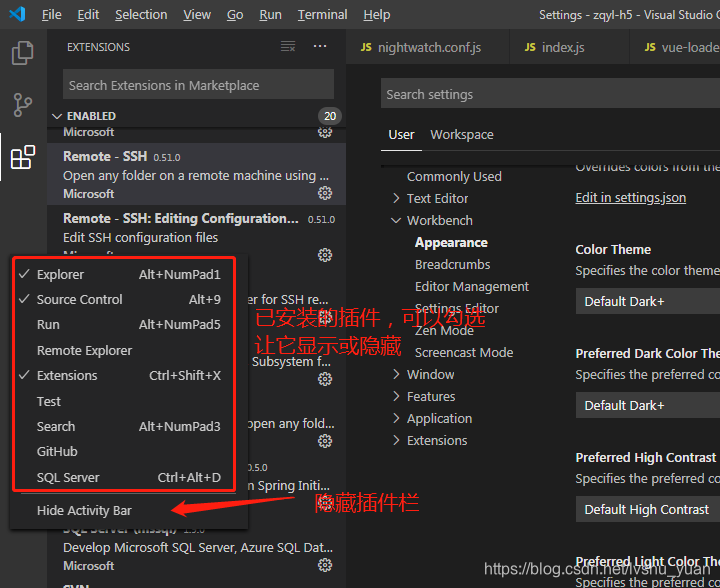720x588 pixels.
Task: Click the VS Code logo icon
Action: pyautogui.click(x=17, y=14)
